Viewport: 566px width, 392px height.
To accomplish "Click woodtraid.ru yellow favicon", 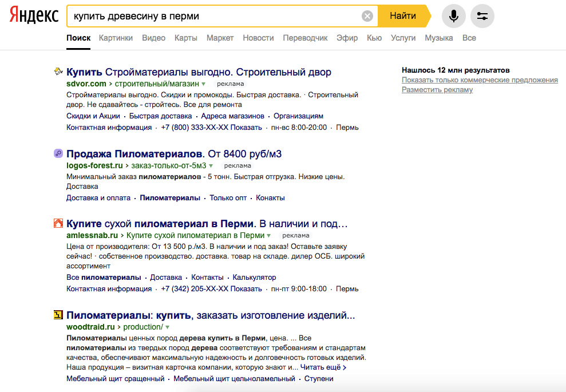I will (58, 315).
